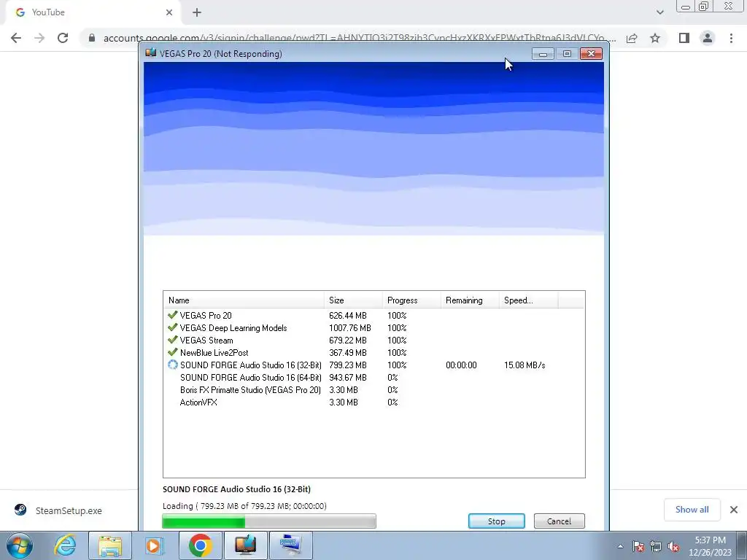
Task: Click the Remaining column header
Action: (470, 300)
